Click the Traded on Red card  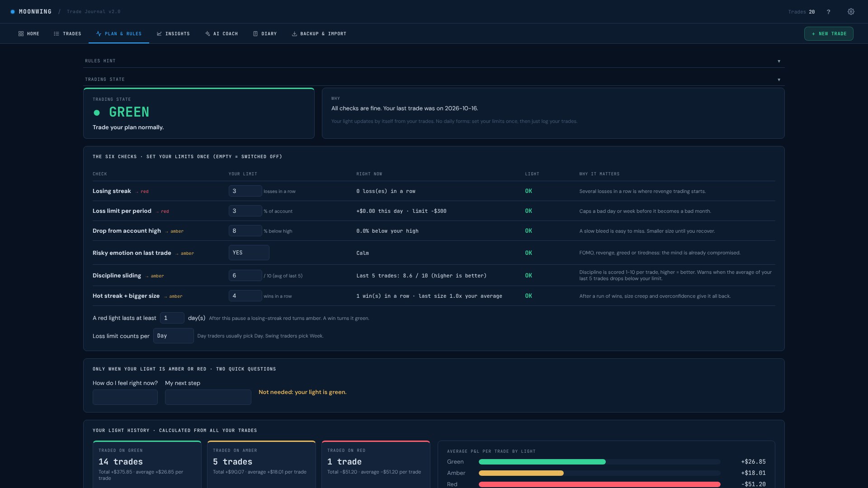(376, 464)
